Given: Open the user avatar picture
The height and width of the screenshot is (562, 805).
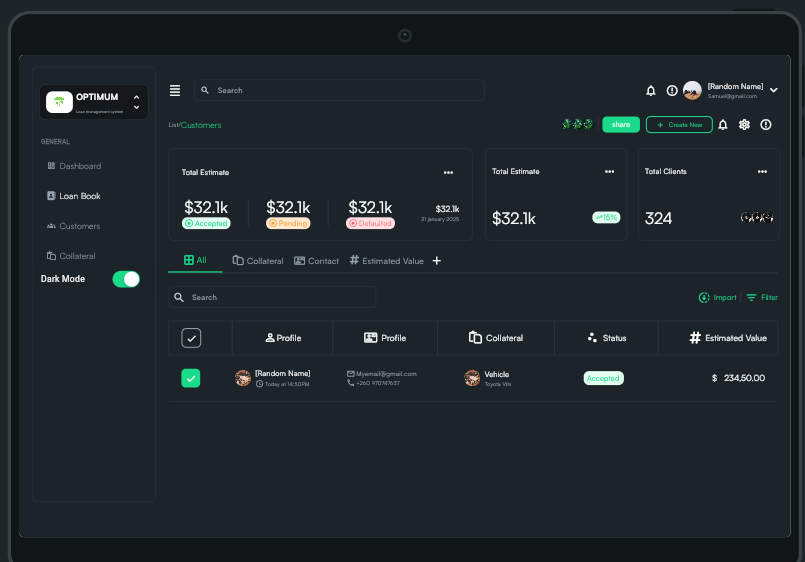Looking at the screenshot, I should [692, 90].
